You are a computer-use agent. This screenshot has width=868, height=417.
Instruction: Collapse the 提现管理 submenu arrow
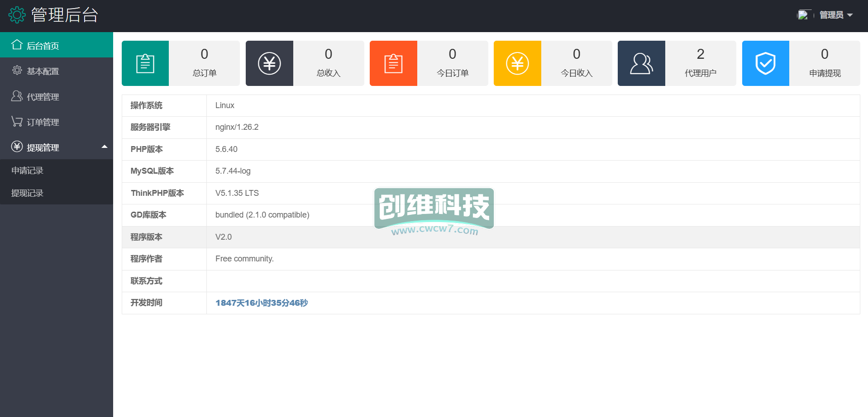coord(105,147)
